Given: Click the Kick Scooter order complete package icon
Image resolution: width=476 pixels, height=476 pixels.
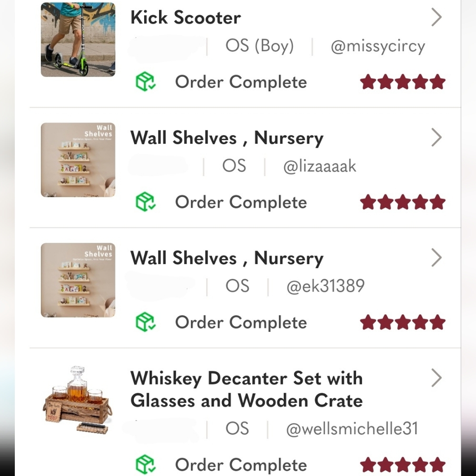Looking at the screenshot, I should click(x=145, y=81).
